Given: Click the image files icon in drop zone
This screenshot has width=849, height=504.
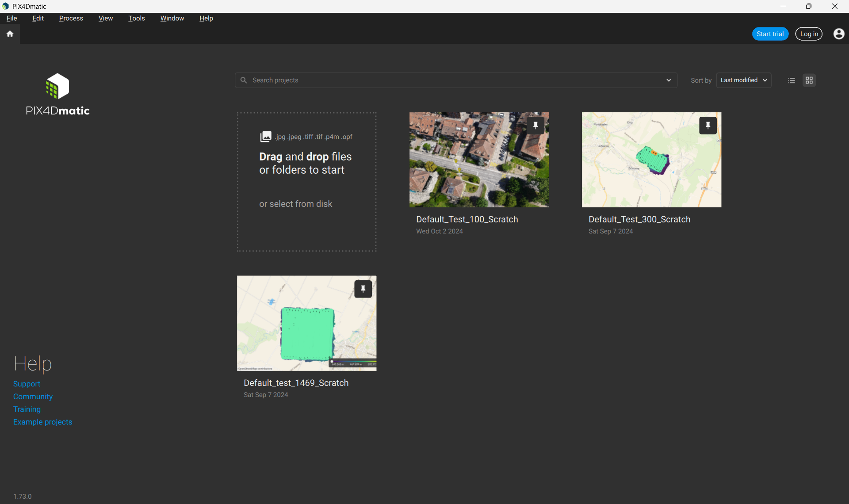Looking at the screenshot, I should 265,137.
